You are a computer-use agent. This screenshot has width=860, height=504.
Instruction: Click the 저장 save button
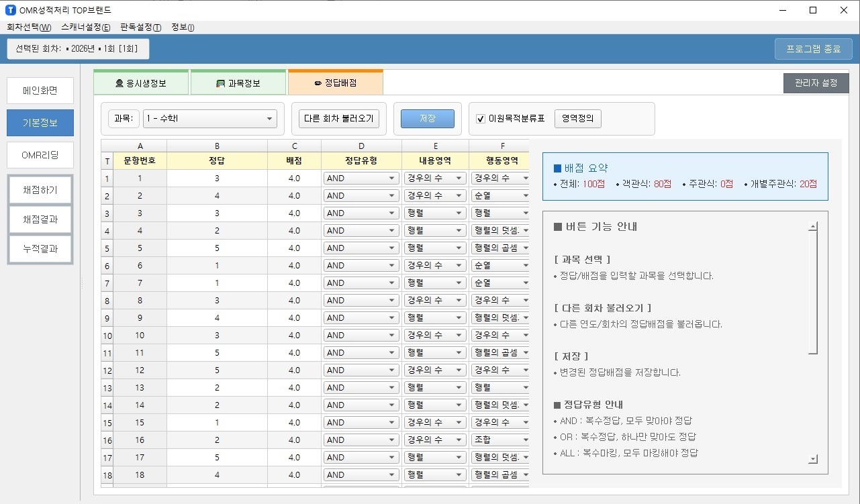pos(427,119)
